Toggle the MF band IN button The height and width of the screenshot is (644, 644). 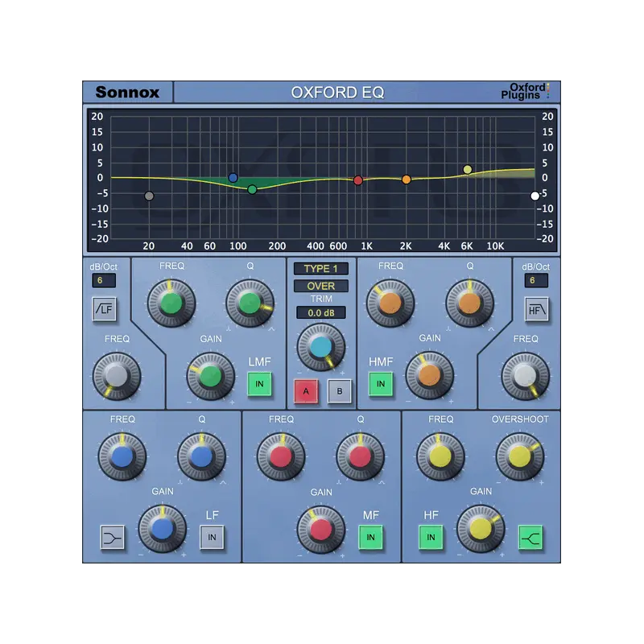370,537
